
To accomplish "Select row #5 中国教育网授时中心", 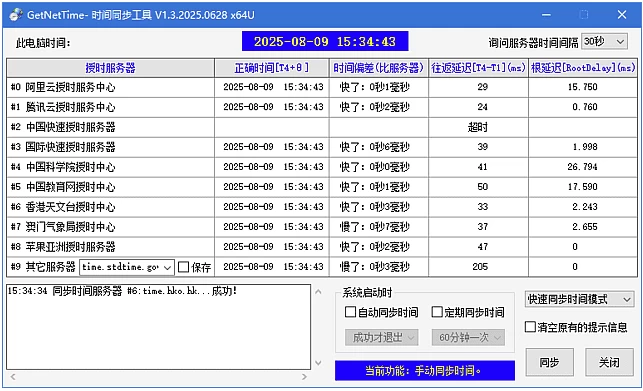I will pyautogui.click(x=322, y=187).
